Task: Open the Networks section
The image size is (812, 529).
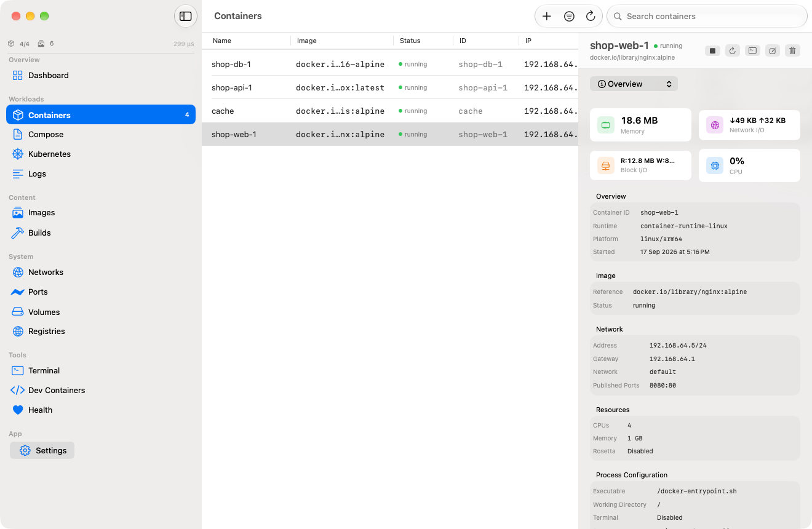Action: coord(101,272)
